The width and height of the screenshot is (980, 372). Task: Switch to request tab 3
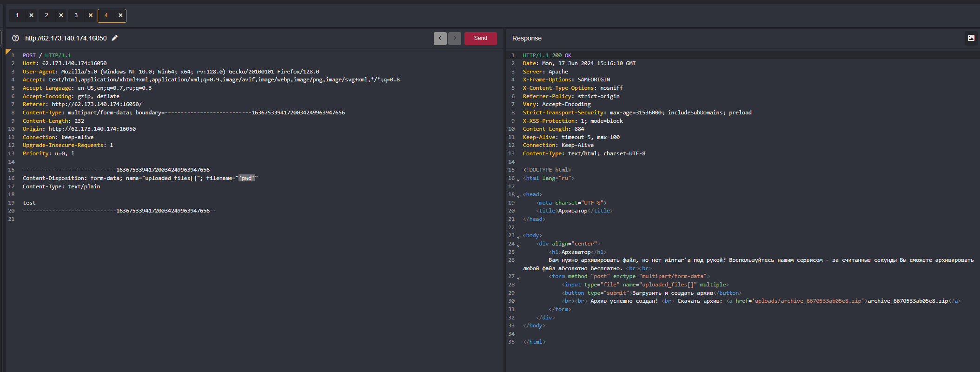pos(76,15)
